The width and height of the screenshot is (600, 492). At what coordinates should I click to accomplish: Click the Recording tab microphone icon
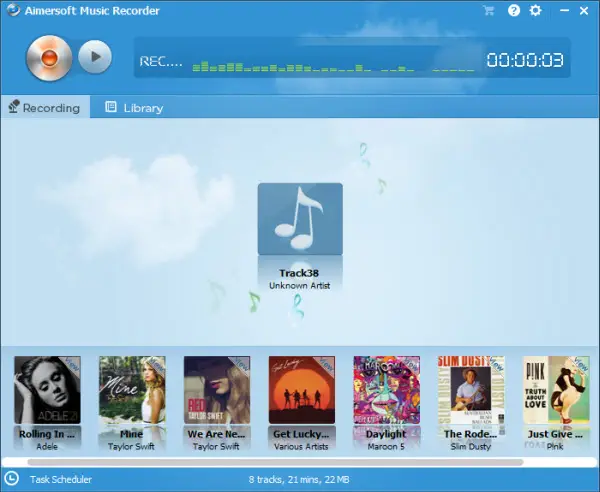tap(14, 107)
